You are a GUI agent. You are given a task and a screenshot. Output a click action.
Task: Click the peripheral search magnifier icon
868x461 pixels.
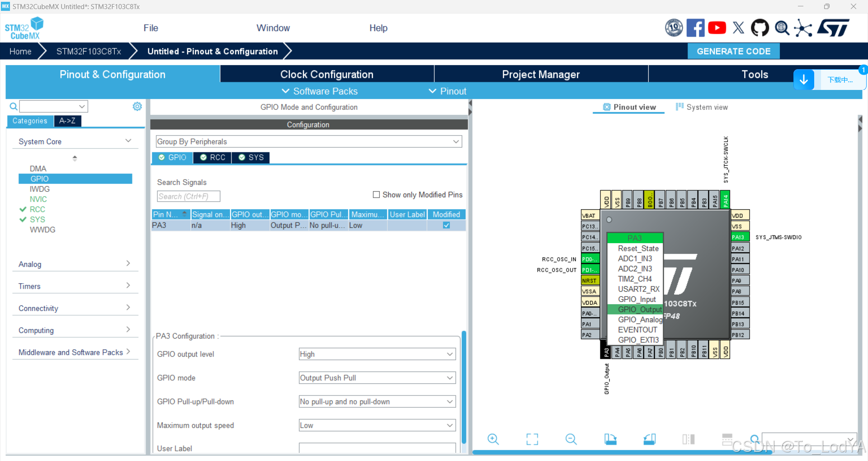[14, 106]
